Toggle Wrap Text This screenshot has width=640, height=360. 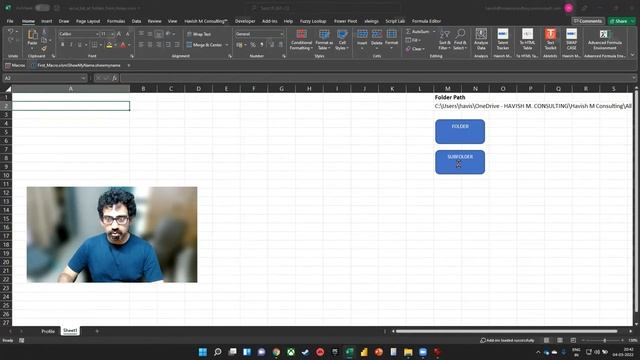point(199,34)
